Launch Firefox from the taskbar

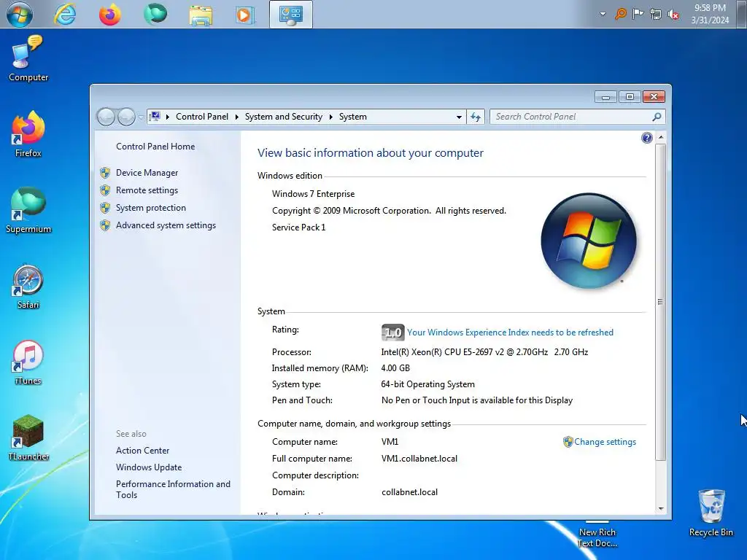(110, 15)
